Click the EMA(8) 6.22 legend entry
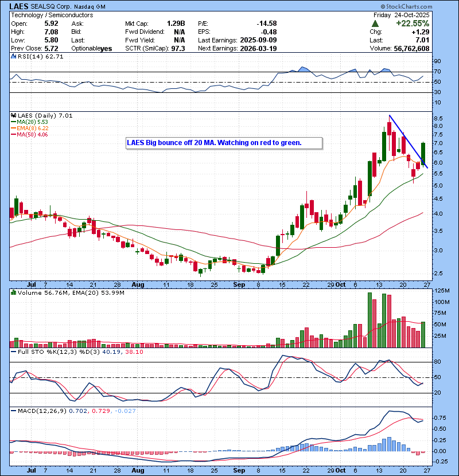Viewport: 459px width, 476px height. 29,128
